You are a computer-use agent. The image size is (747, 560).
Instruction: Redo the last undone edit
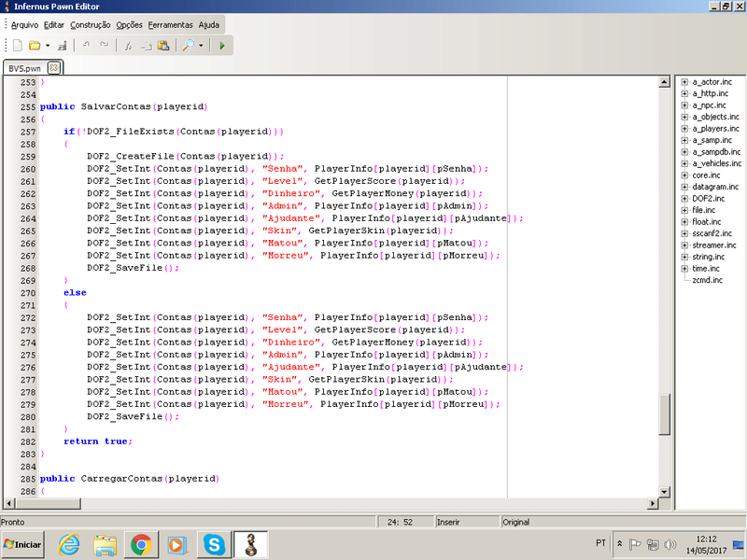104,45
